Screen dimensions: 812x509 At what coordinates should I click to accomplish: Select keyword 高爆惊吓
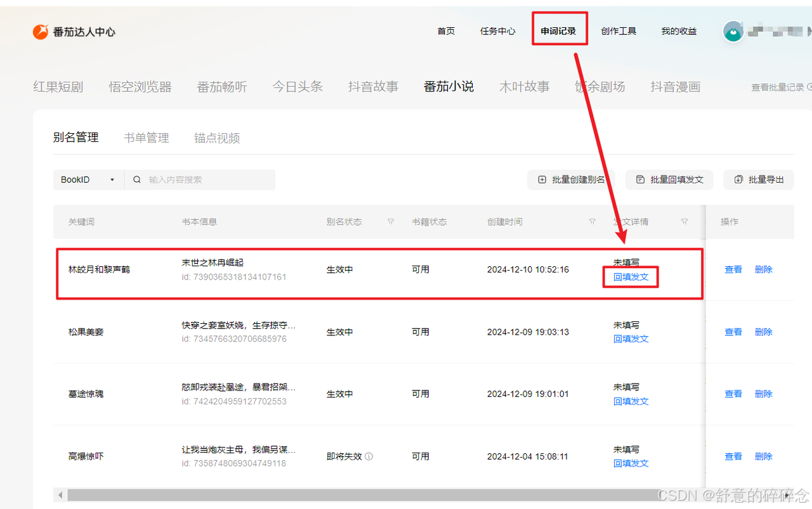[x=86, y=456]
